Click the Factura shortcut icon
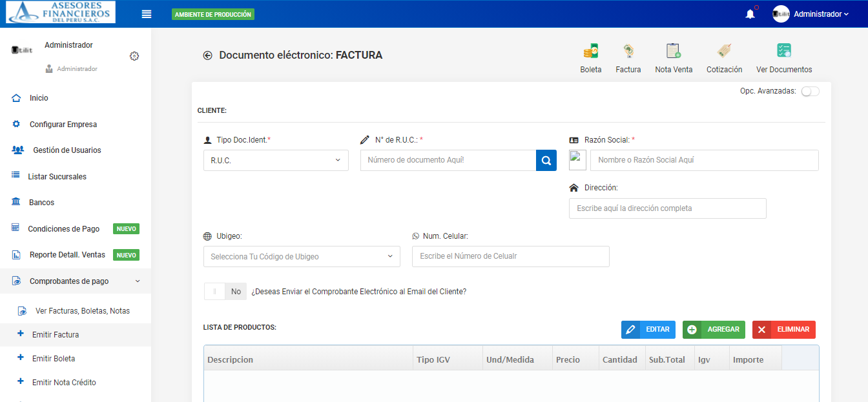The width and height of the screenshot is (868, 402). [x=628, y=52]
